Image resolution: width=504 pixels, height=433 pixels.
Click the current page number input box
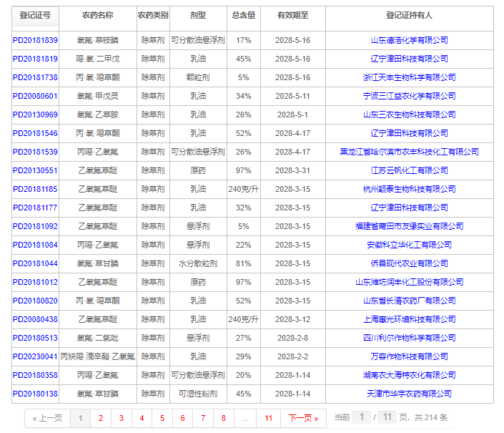pyautogui.click(x=361, y=417)
